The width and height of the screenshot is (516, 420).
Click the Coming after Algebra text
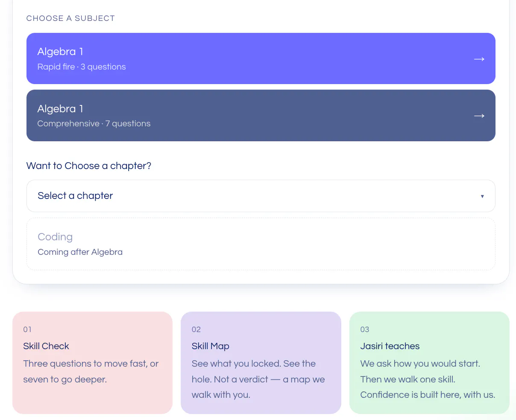pyautogui.click(x=80, y=252)
